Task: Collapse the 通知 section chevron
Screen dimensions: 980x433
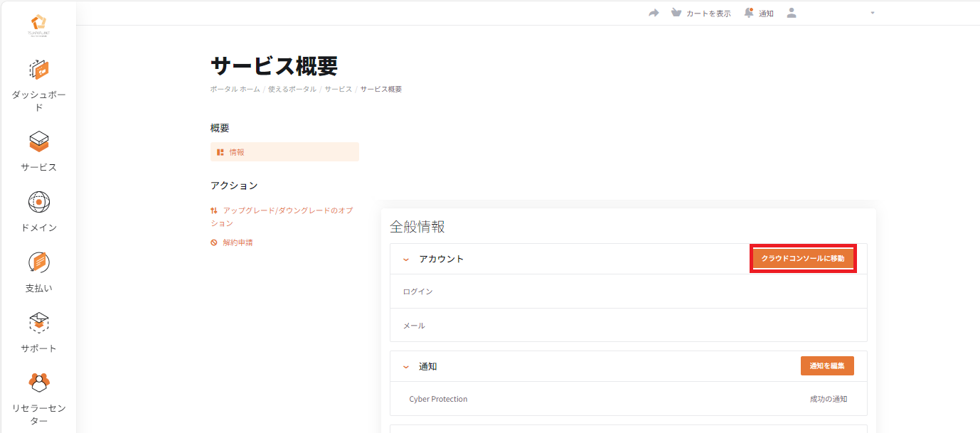Action: click(406, 367)
